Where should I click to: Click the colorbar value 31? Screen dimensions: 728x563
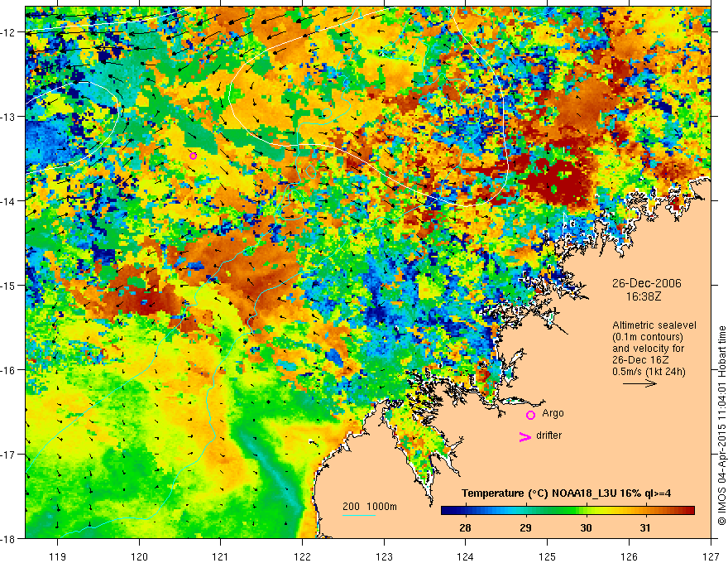tap(645, 527)
